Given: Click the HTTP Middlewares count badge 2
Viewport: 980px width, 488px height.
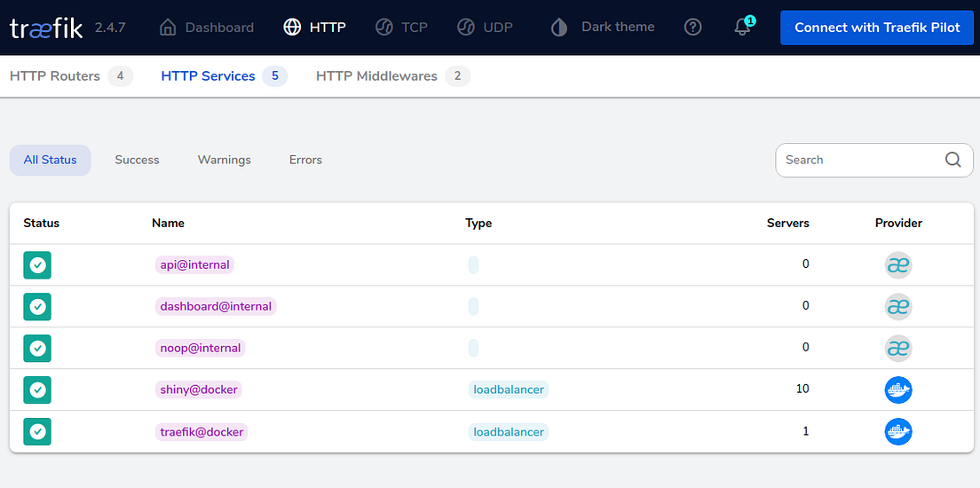Looking at the screenshot, I should (457, 76).
